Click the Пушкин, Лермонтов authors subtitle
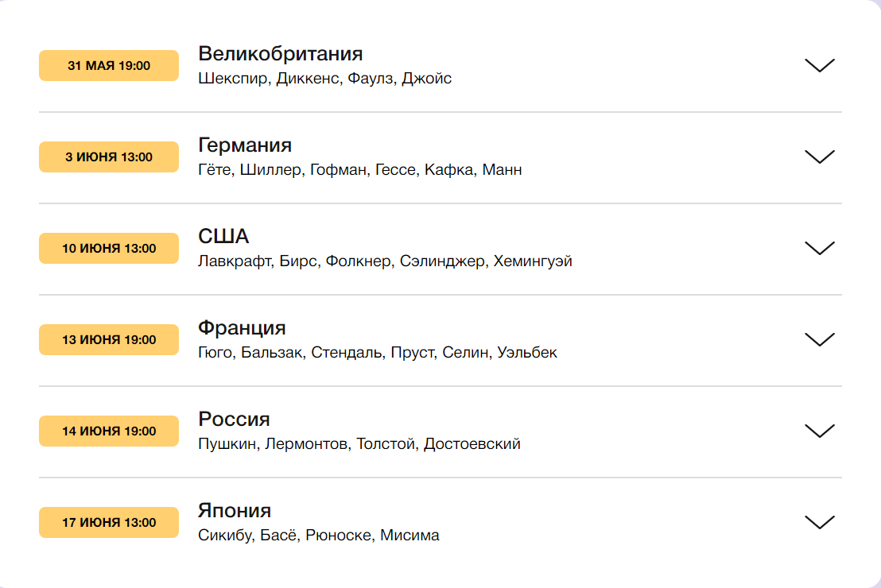Viewport: 881px width, 588px height. click(359, 444)
